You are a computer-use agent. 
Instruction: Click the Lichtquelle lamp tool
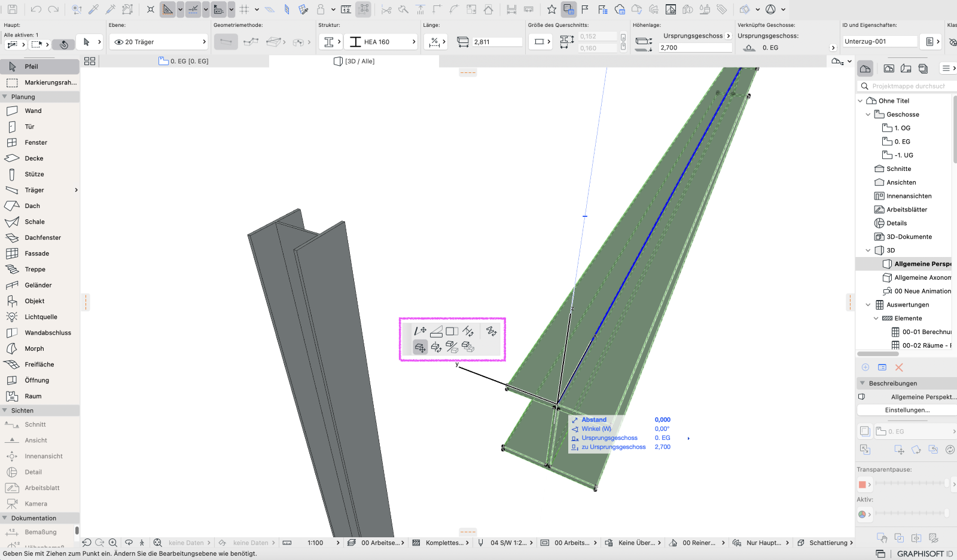point(39,317)
